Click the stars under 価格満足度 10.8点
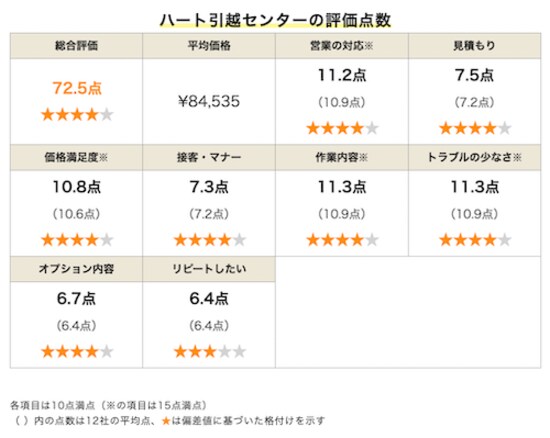550x438 pixels. click(x=77, y=240)
